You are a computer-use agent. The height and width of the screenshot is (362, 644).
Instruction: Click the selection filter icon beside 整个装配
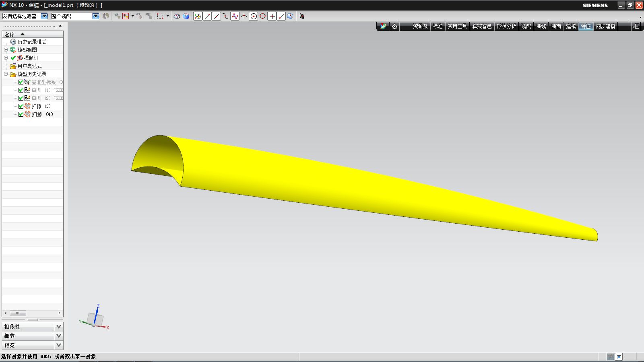pos(106,16)
